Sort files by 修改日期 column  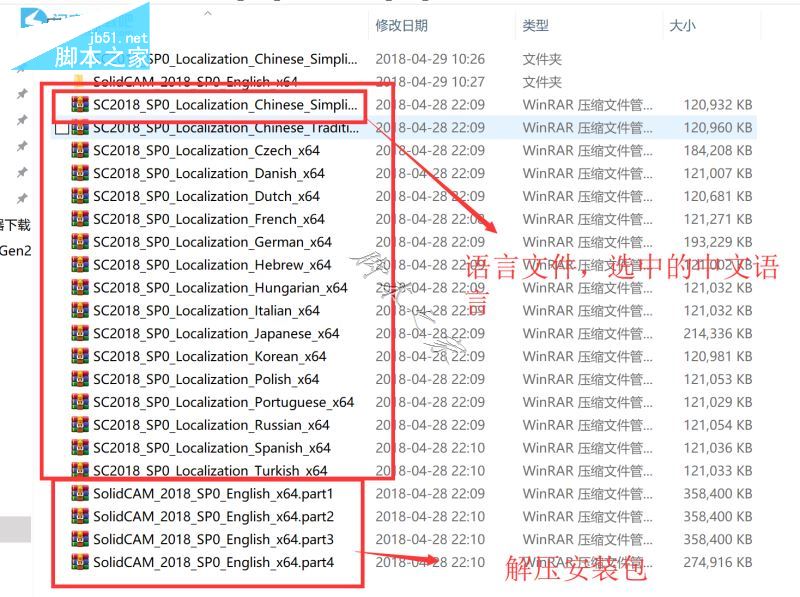(402, 25)
